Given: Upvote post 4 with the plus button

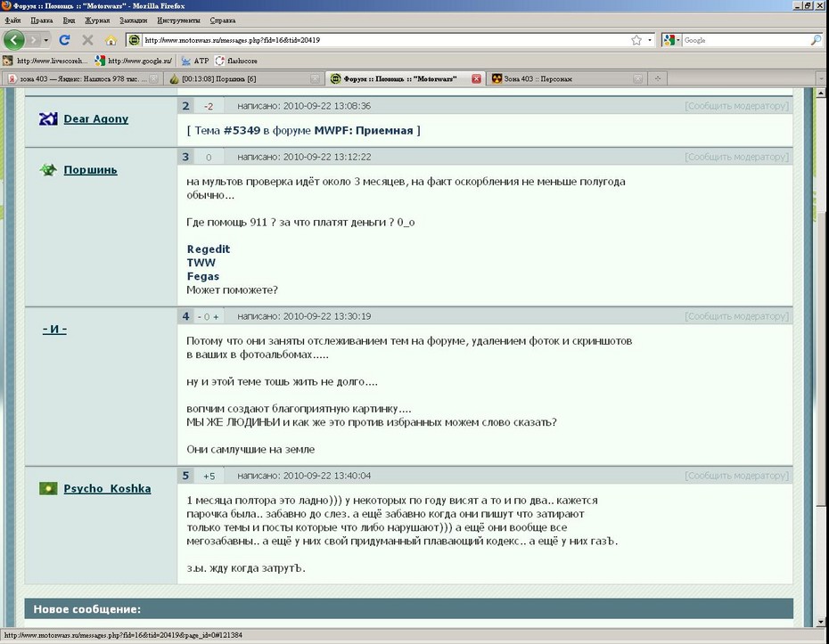Looking at the screenshot, I should (x=216, y=316).
